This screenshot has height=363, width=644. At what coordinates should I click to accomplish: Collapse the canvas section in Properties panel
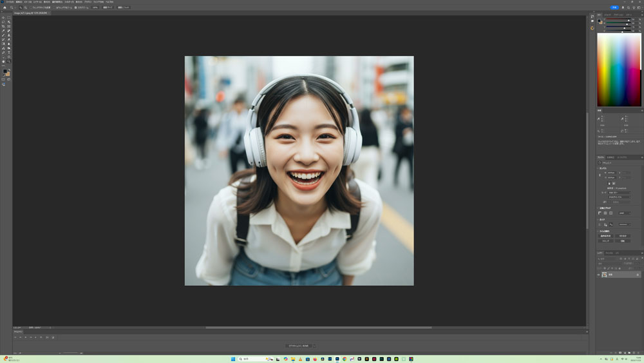[x=598, y=168]
